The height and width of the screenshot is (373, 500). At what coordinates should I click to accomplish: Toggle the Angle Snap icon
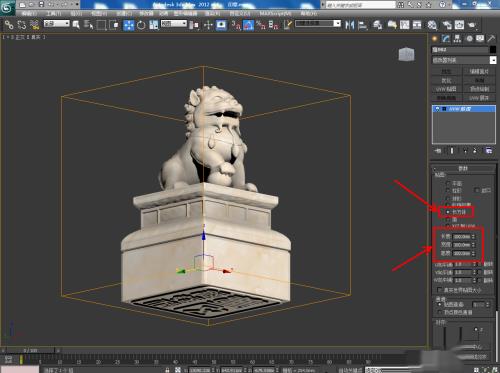[x=248, y=25]
